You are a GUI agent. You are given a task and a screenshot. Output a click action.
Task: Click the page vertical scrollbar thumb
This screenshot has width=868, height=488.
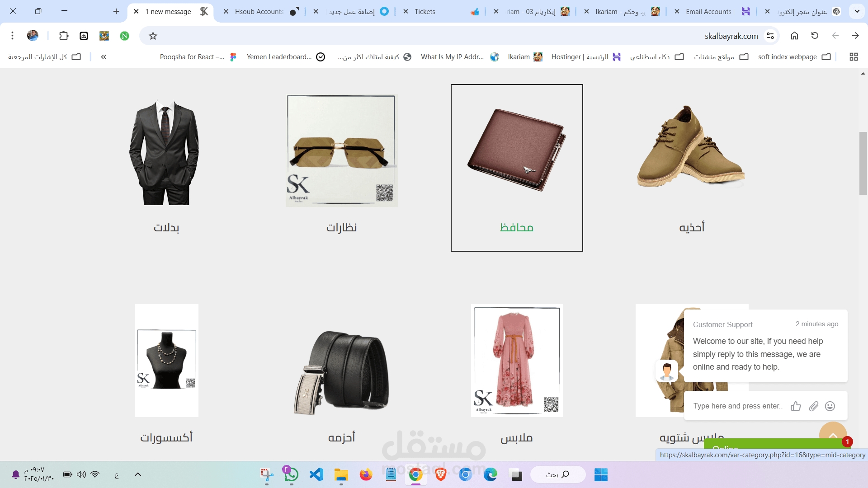pos(863,163)
